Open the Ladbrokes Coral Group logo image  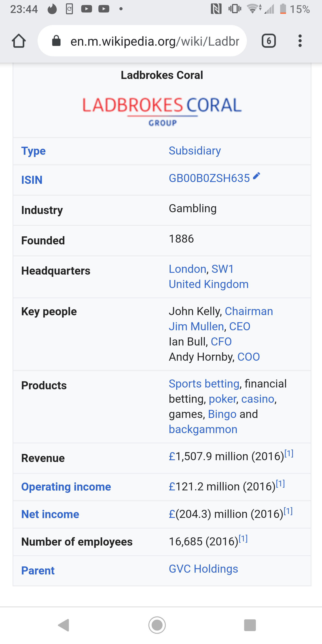pos(162,112)
